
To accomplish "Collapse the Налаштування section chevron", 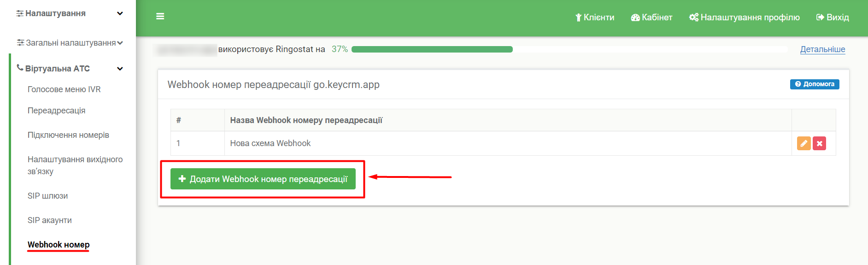I will (x=120, y=13).
